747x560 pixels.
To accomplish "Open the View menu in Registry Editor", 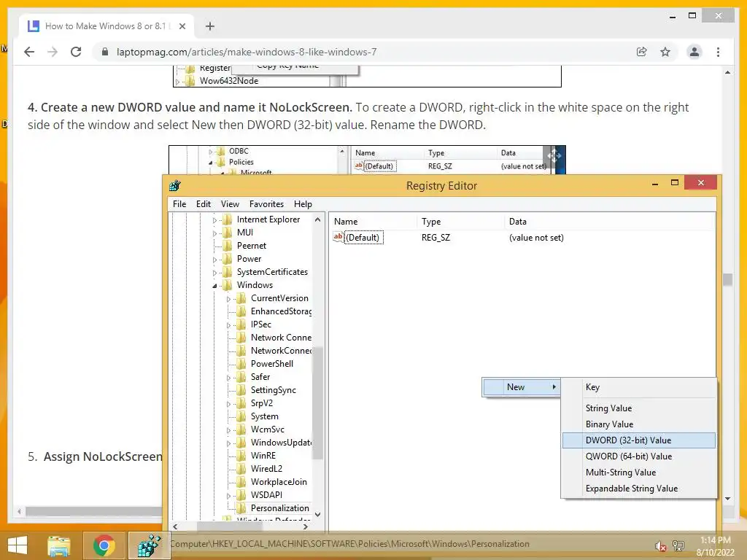I will (x=230, y=204).
